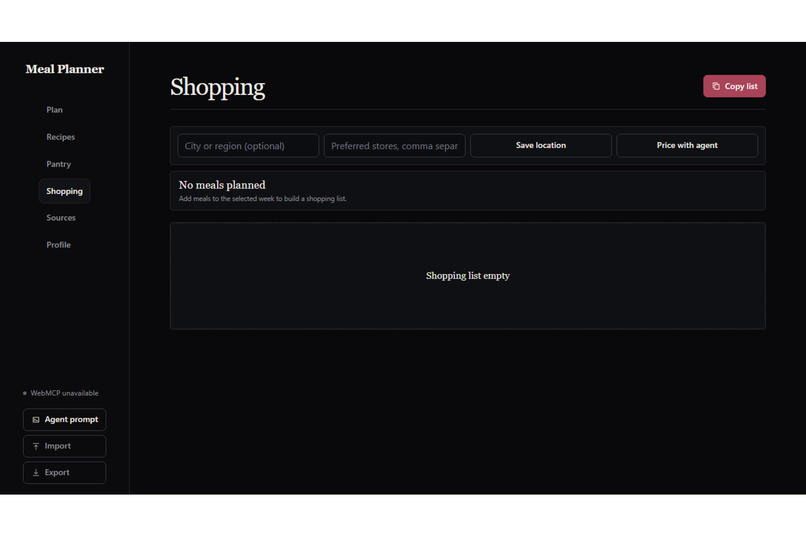Click the Meal Planner app title
Image resolution: width=806 pixels, height=537 pixels.
click(65, 69)
